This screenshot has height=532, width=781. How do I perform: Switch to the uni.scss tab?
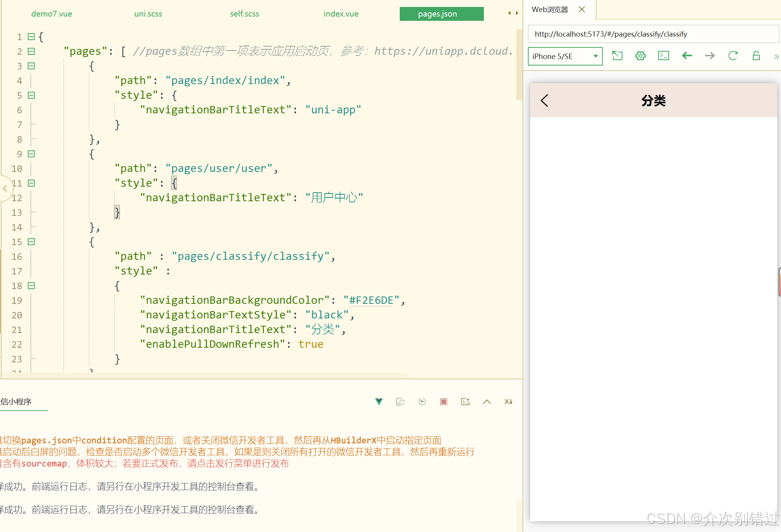(148, 14)
